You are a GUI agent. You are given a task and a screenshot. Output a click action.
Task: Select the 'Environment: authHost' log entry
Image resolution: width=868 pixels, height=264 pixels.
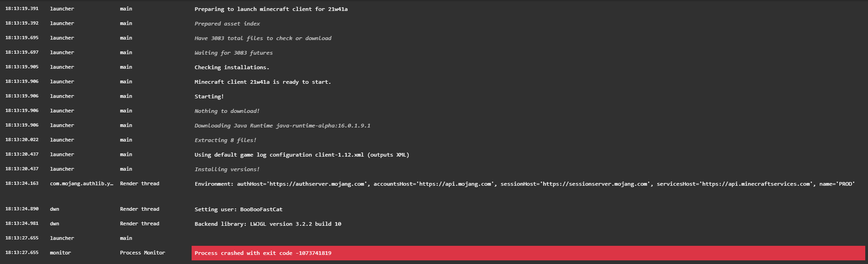524,184
